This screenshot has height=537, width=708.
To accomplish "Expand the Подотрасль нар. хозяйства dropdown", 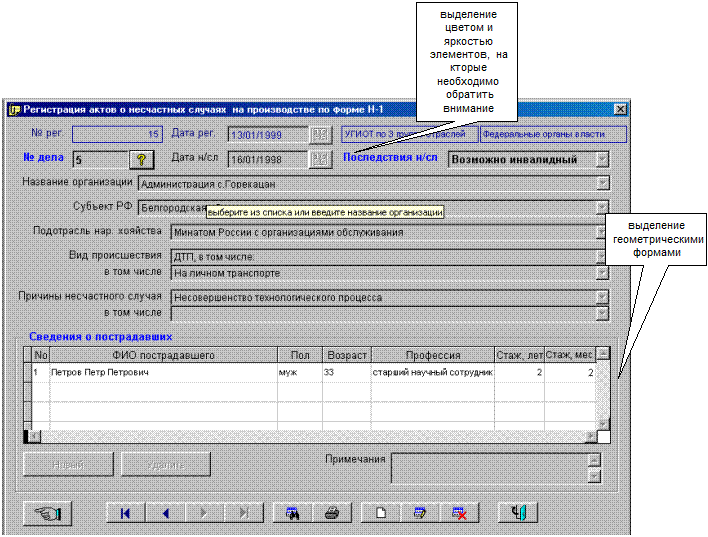I will 602,232.
